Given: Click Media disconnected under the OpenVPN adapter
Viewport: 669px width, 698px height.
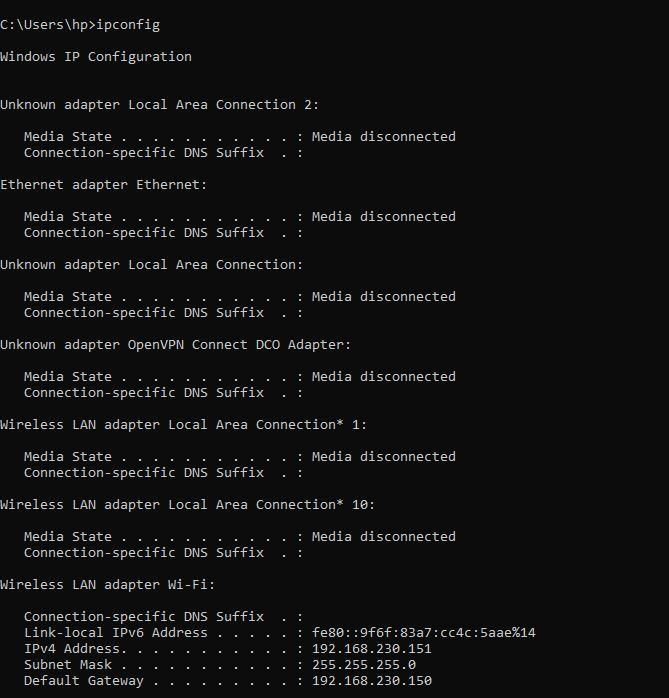Looking at the screenshot, I should [384, 377].
